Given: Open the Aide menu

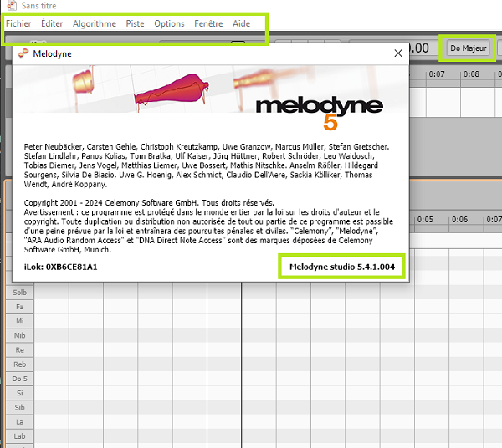Looking at the screenshot, I should pos(242,23).
